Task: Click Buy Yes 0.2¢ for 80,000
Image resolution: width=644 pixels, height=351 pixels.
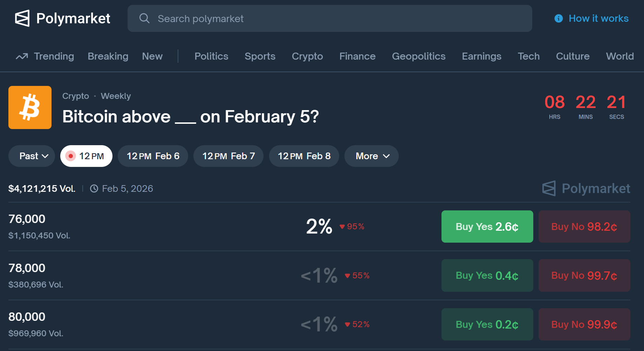Action: tap(487, 324)
